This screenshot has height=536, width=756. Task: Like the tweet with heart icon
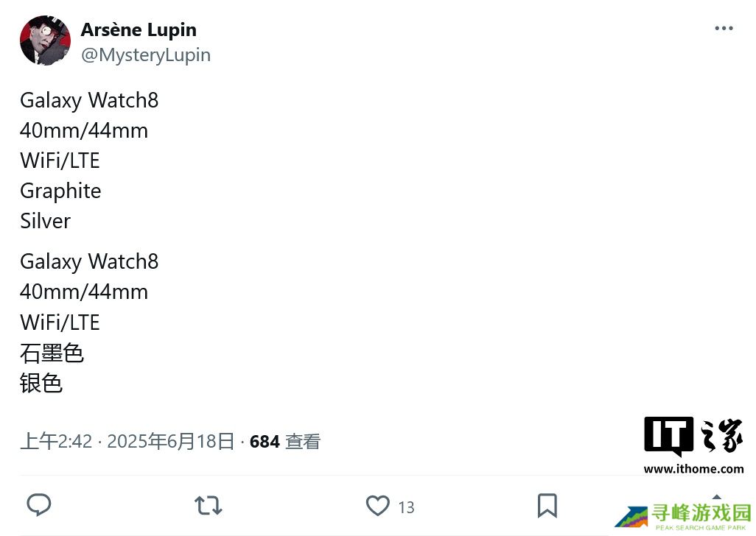377,506
